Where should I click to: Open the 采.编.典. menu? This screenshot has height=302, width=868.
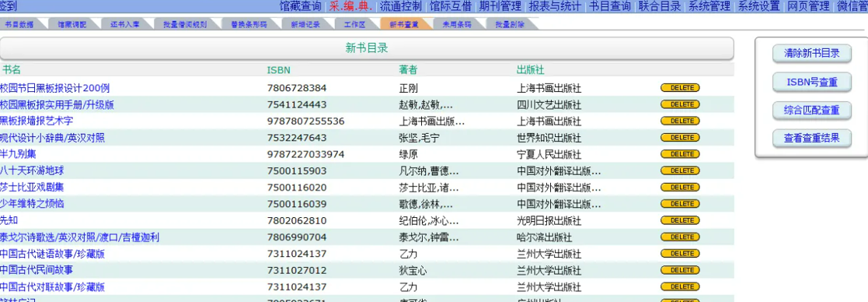point(351,6)
